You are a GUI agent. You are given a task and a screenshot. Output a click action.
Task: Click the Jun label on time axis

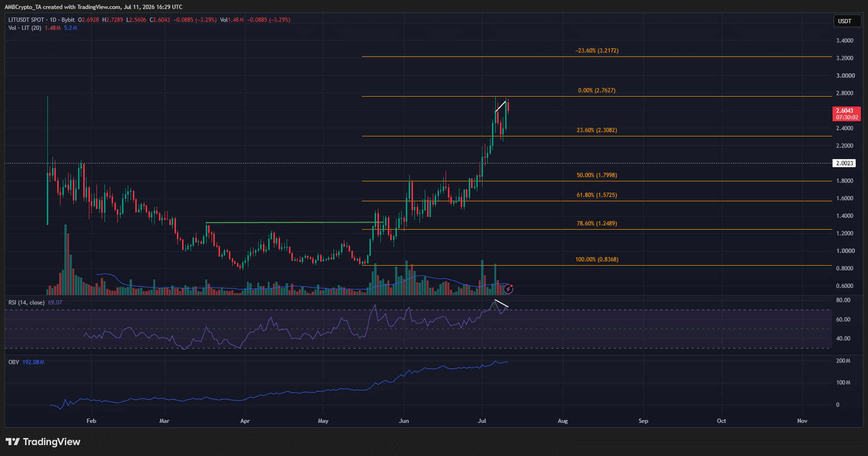pyautogui.click(x=404, y=421)
